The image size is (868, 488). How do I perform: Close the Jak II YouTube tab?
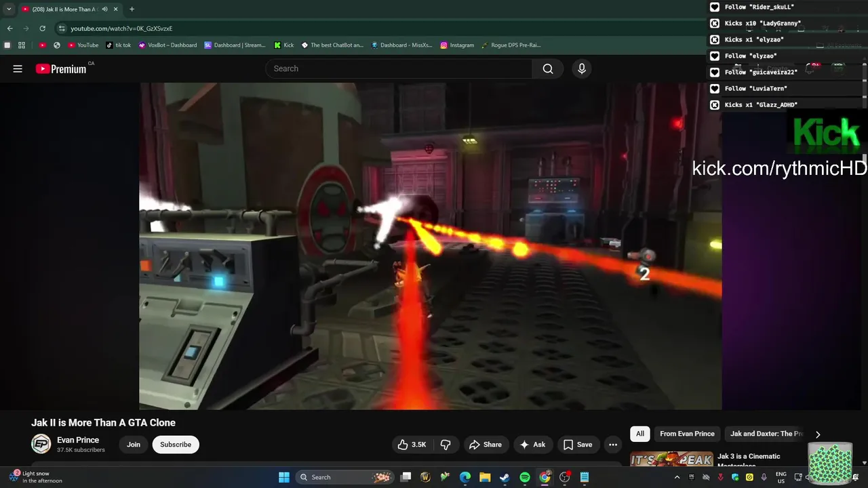coord(116,9)
